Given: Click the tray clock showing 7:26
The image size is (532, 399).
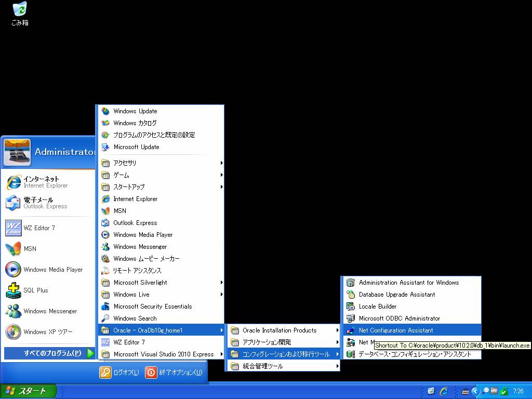Looking at the screenshot, I should [518, 391].
